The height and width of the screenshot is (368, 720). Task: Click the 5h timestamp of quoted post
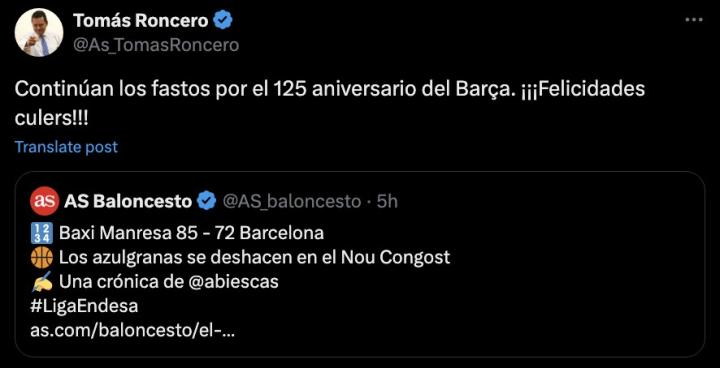(x=387, y=201)
